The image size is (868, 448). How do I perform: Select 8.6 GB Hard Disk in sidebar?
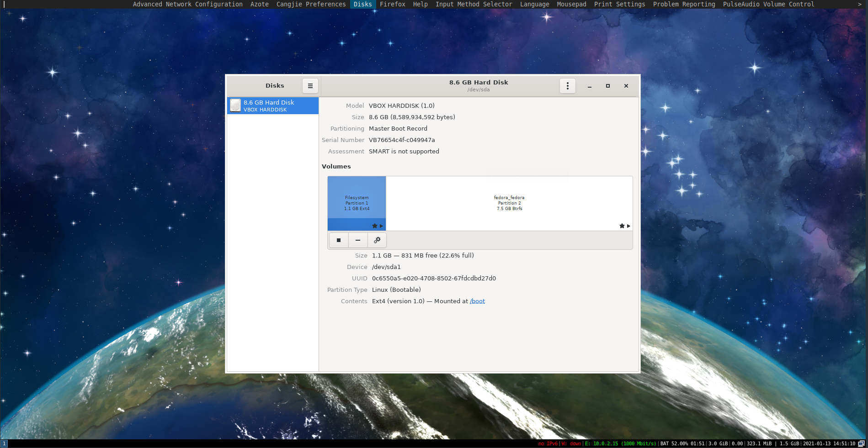point(273,105)
